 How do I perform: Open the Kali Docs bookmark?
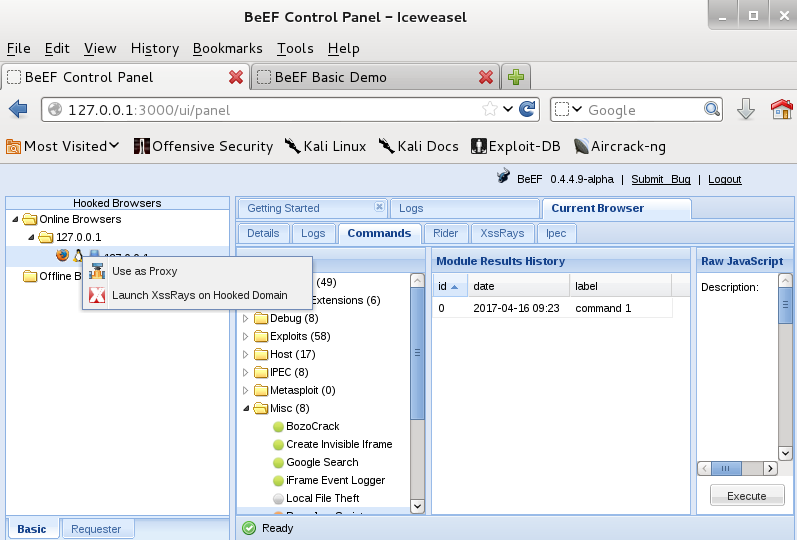click(x=418, y=146)
